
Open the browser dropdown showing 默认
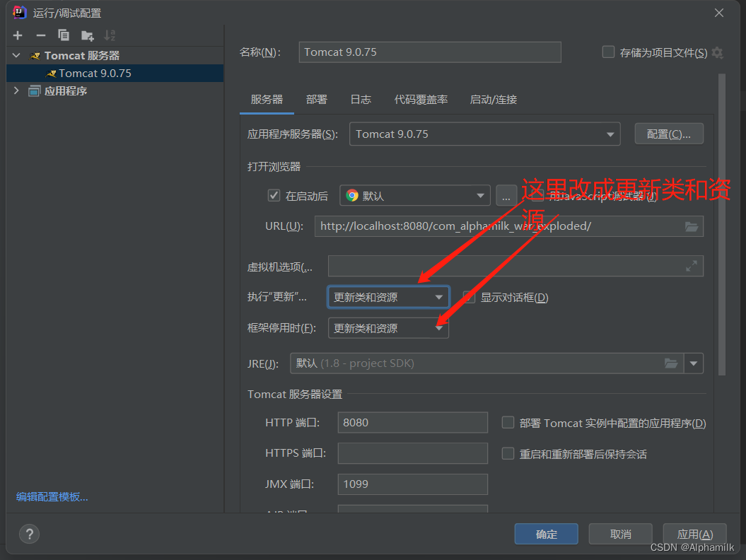click(415, 196)
